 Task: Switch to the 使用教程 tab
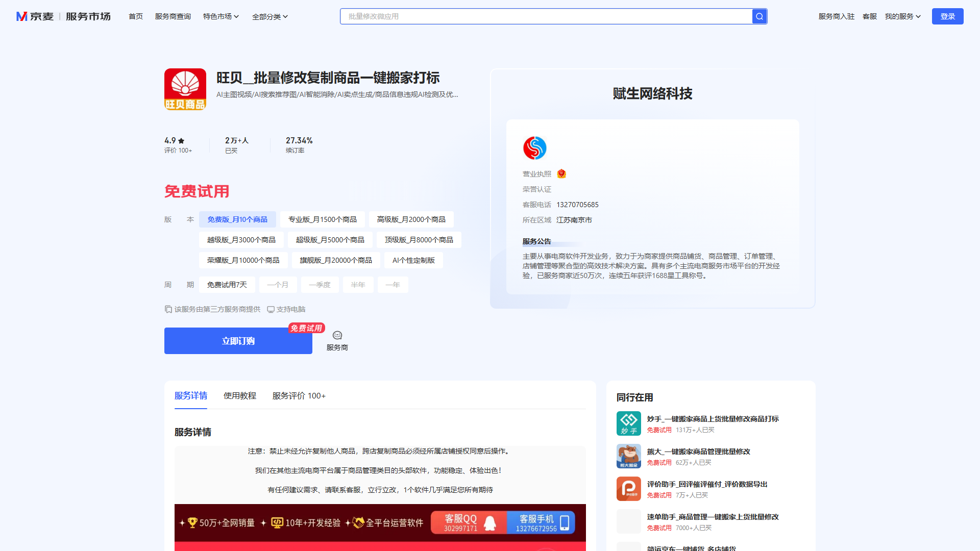point(240,396)
